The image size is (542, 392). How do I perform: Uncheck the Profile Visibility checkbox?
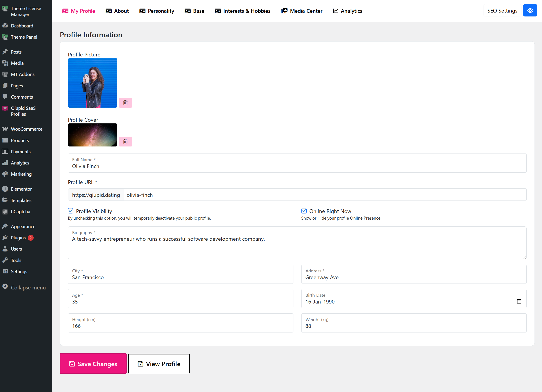pyautogui.click(x=71, y=211)
